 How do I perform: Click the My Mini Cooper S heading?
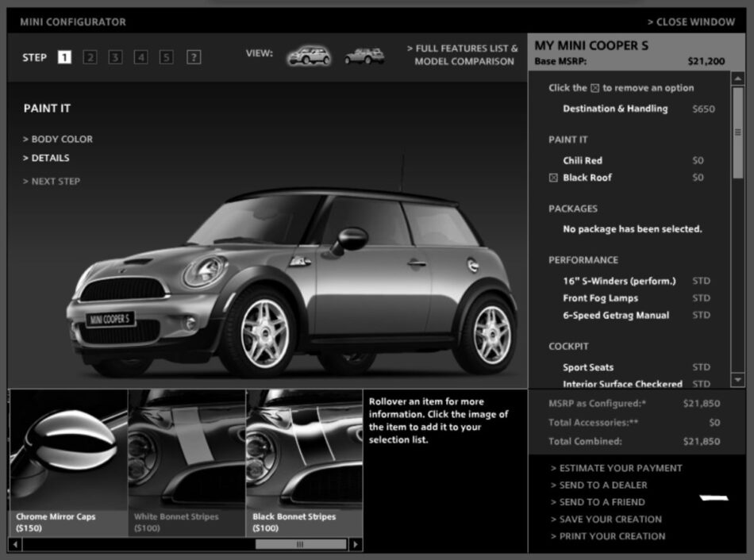point(591,46)
